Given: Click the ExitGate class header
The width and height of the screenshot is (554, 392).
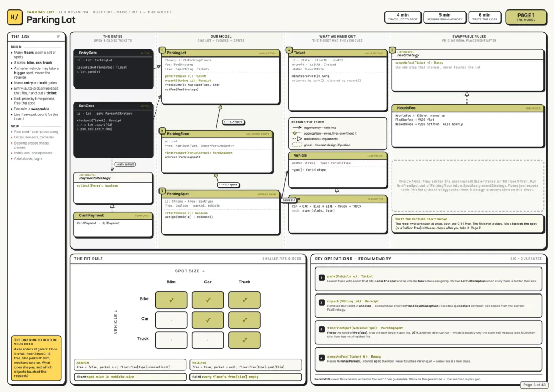Looking at the screenshot, I should pyautogui.click(x=114, y=106).
